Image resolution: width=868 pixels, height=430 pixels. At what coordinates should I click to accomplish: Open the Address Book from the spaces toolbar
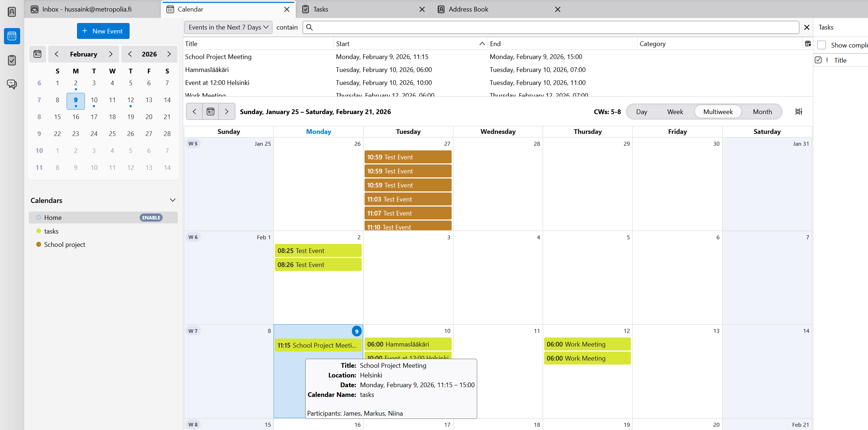click(x=12, y=12)
